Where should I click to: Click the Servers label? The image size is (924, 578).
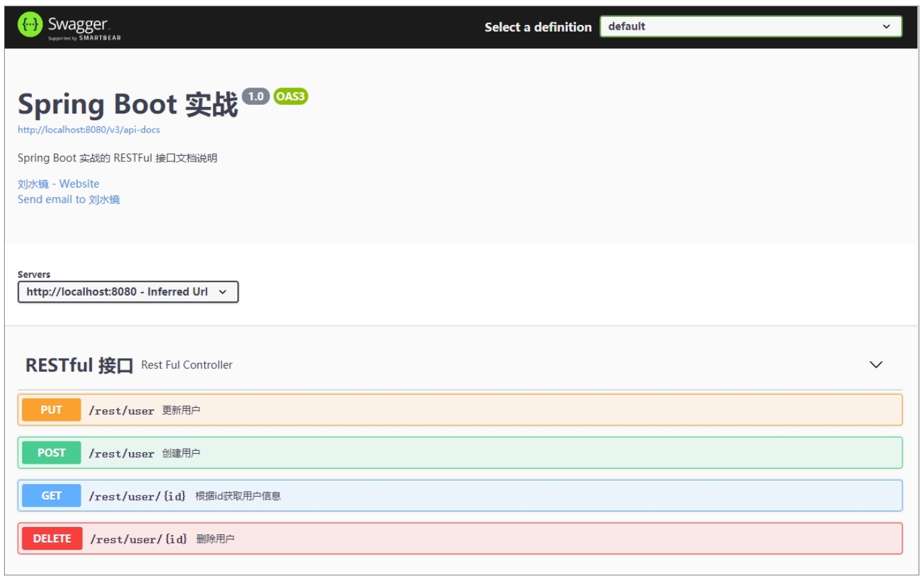pyautogui.click(x=34, y=274)
